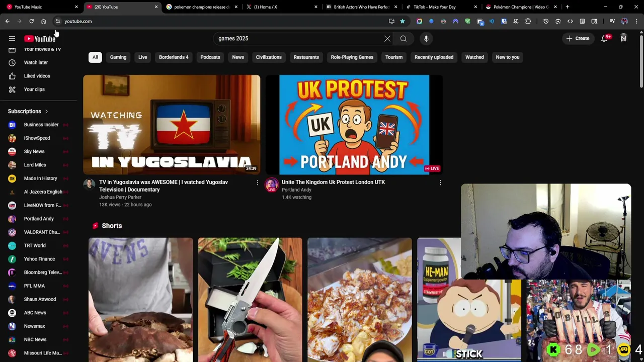Toggle bookmark star in address bar
This screenshot has width=644, height=362.
click(403, 21)
